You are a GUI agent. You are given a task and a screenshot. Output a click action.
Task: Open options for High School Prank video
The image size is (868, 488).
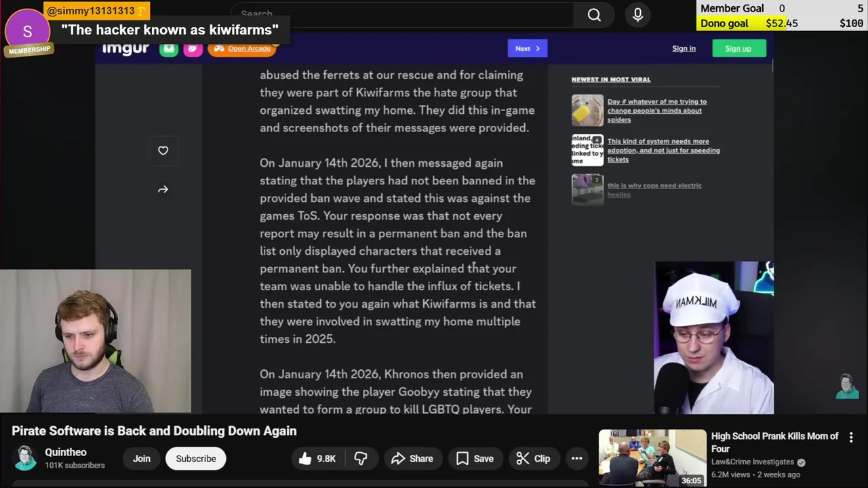pyautogui.click(x=851, y=438)
